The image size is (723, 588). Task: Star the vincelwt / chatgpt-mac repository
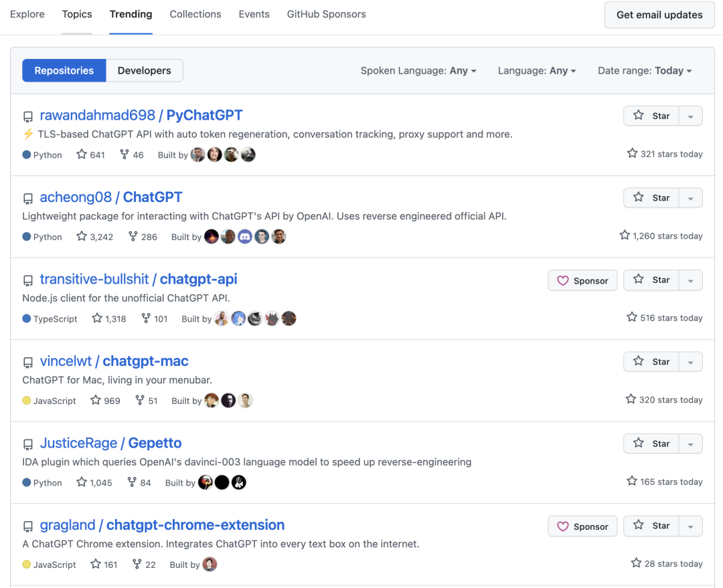pos(651,362)
